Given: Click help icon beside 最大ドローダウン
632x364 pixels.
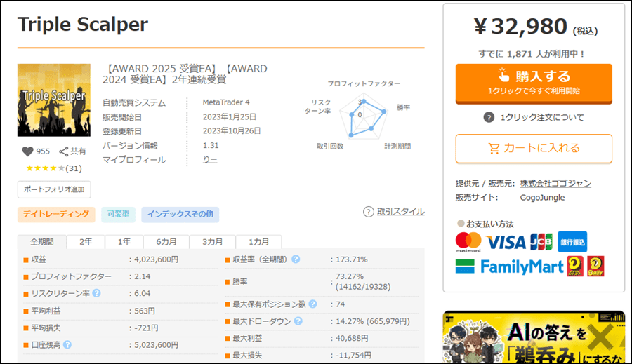Looking at the screenshot, I should 298,321.
